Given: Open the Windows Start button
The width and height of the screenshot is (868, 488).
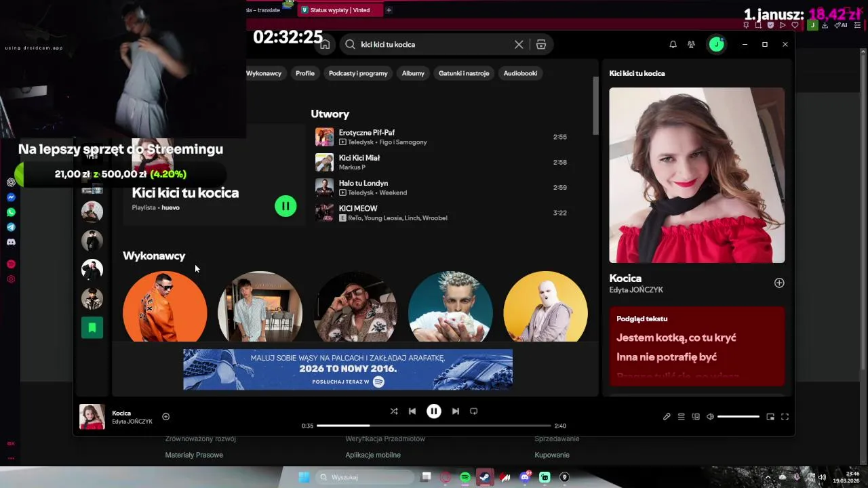Looking at the screenshot, I should (304, 477).
